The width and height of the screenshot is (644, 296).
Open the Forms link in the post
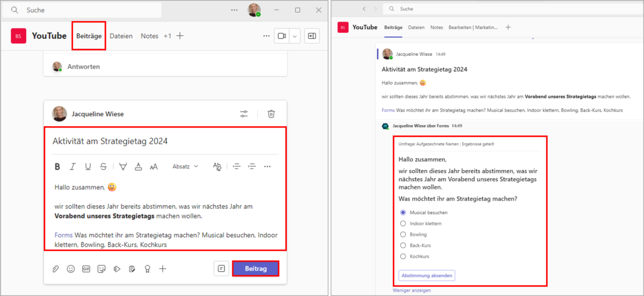click(63, 235)
